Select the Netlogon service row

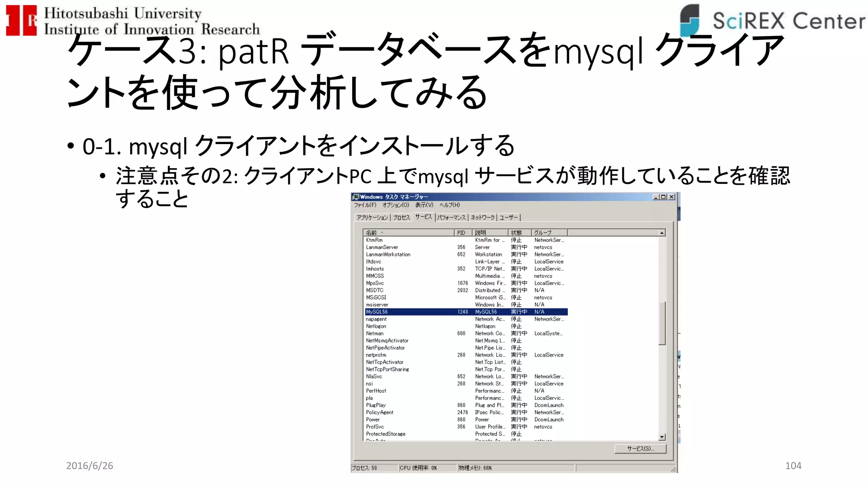pos(466,327)
